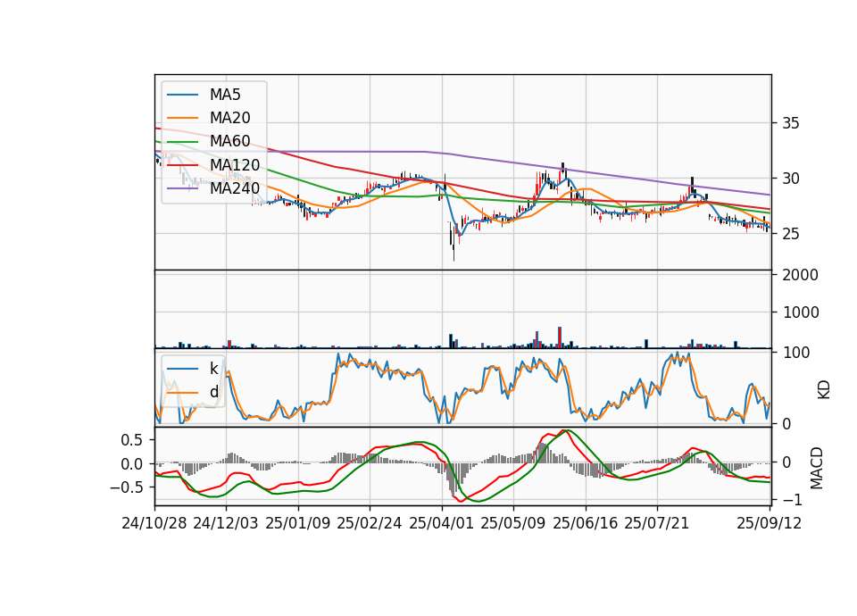Click the MA5 legend label
The image size is (857, 616).
pos(225,95)
